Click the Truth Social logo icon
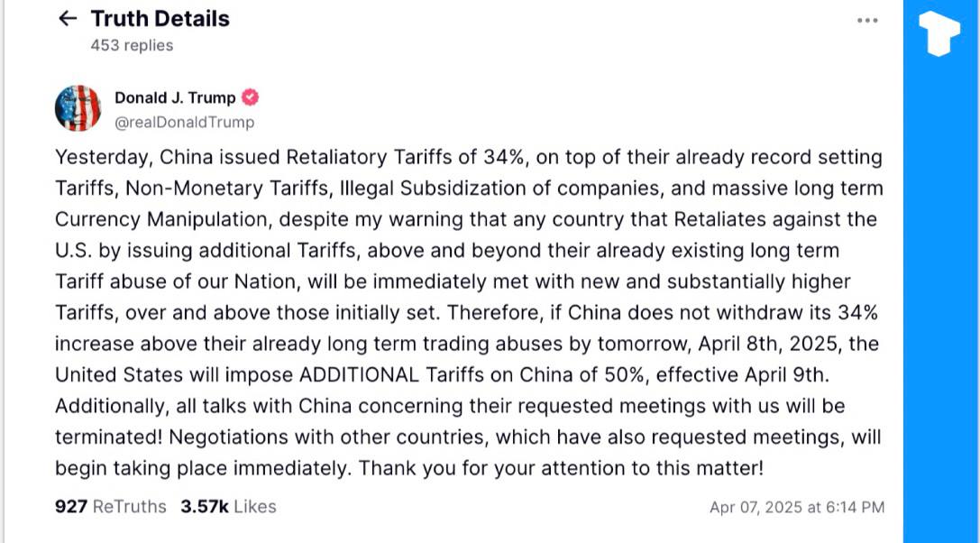 click(939, 34)
